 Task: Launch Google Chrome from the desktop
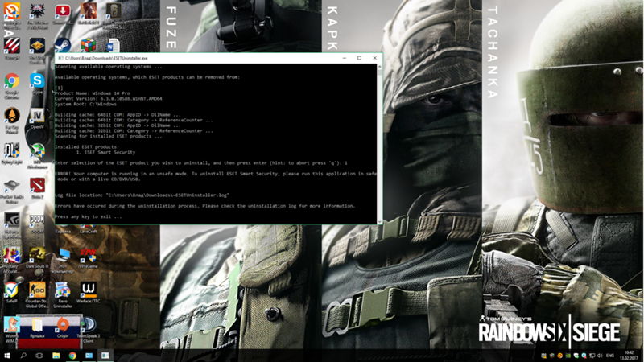pos(11,85)
